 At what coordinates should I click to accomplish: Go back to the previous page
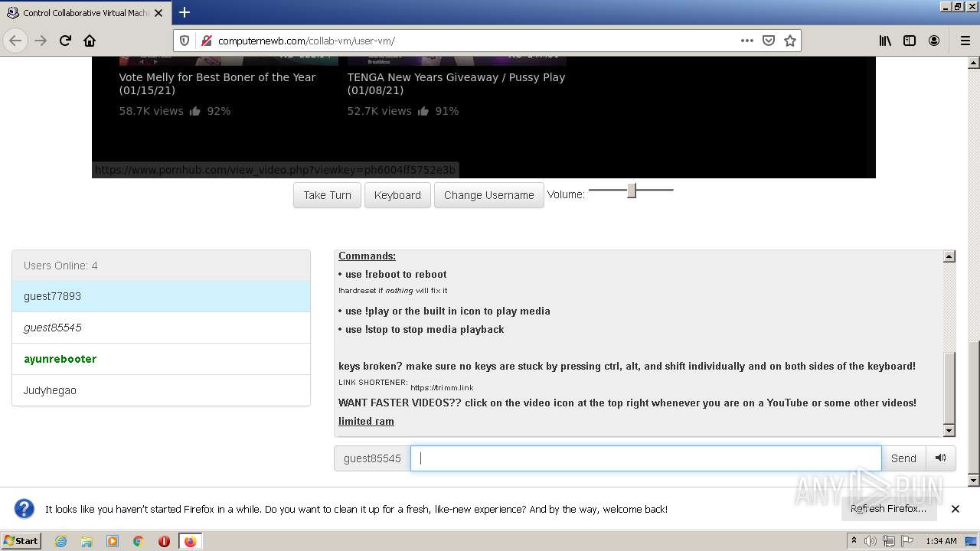(15, 41)
